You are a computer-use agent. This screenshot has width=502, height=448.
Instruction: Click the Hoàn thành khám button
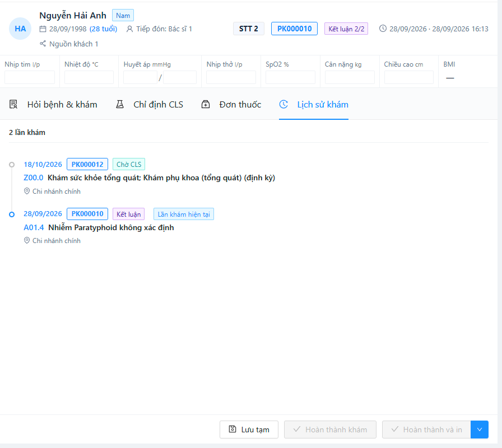coord(330,430)
